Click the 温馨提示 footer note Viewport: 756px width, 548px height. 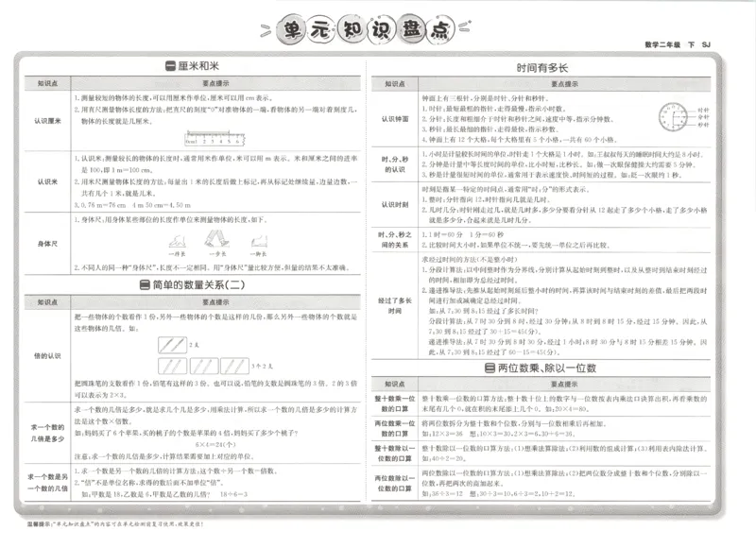115,523
